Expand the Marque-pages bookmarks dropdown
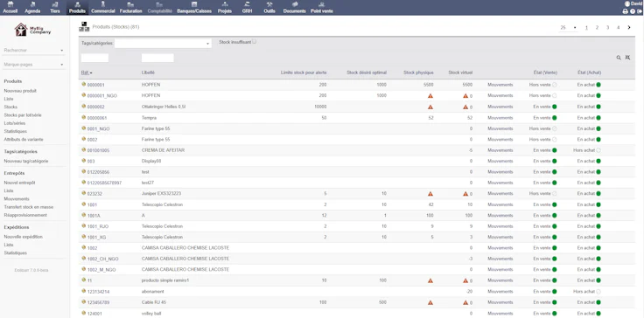 33,65
